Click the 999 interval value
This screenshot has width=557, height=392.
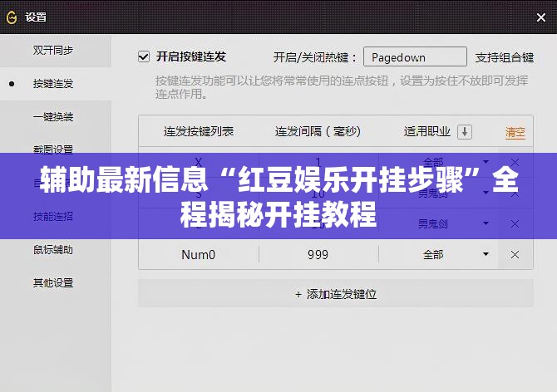click(318, 255)
